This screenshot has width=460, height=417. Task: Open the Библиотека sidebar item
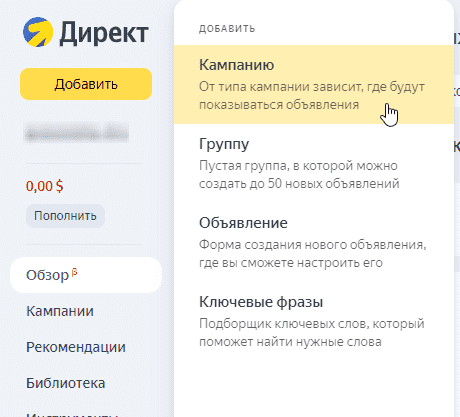pyautogui.click(x=66, y=383)
